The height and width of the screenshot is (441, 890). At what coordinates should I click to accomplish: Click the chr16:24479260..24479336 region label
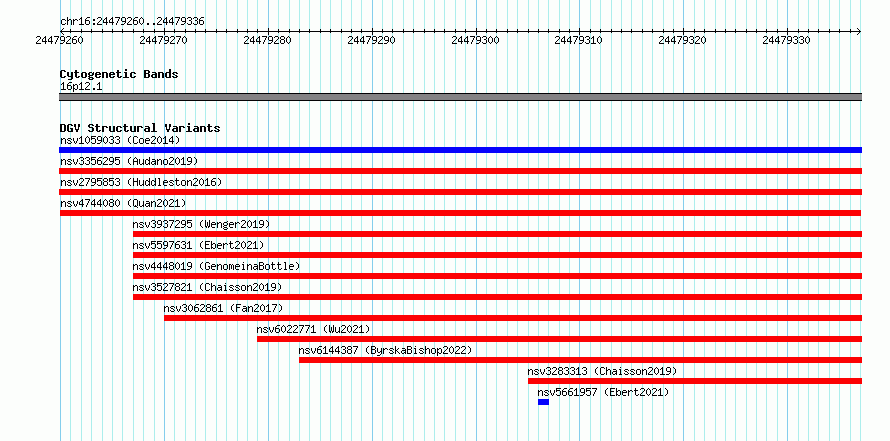pyautogui.click(x=132, y=22)
